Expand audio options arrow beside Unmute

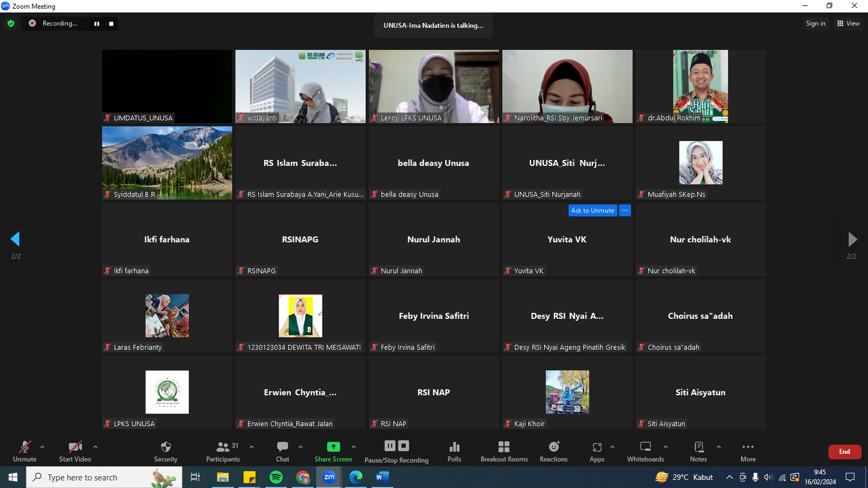coord(42,447)
